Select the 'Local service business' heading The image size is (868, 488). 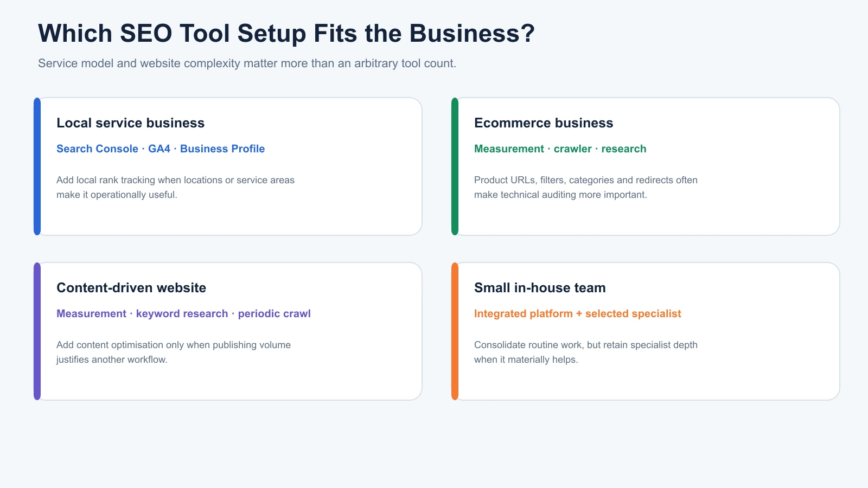point(131,123)
